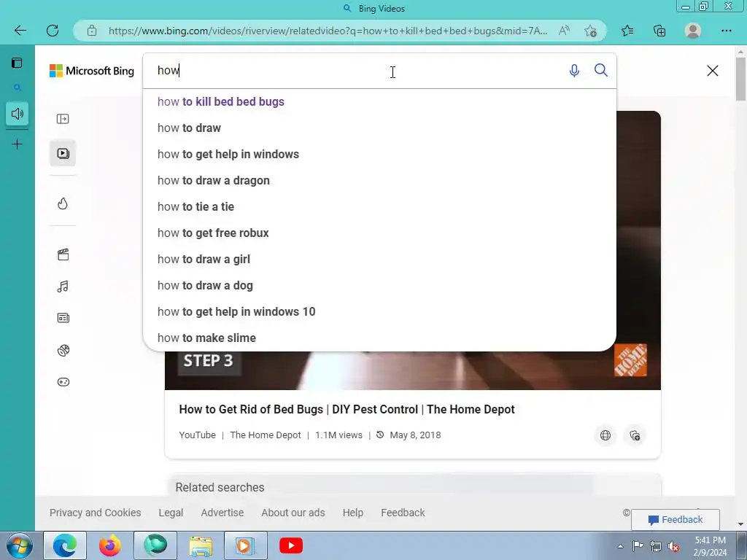Search by voice with microphone icon

574,71
